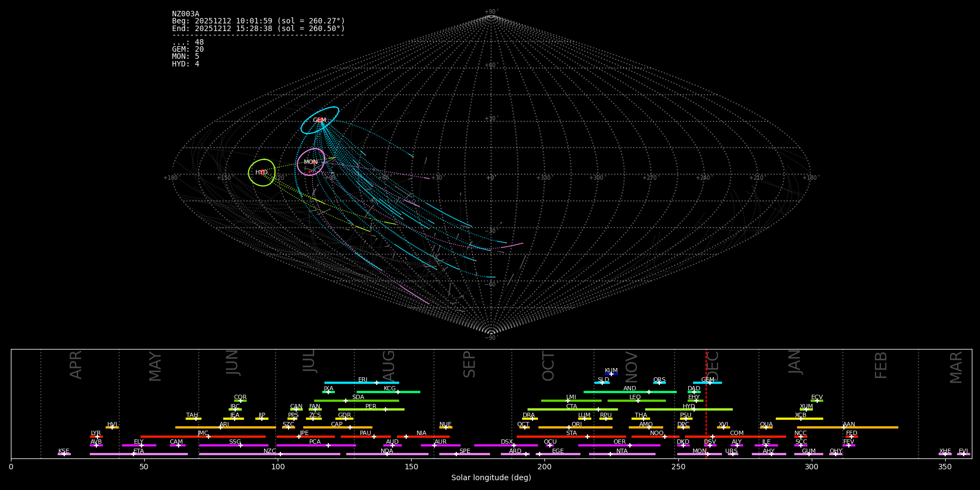Select the CAP orange activity bar
This screenshot has width=980, height=490.
[x=338, y=427]
